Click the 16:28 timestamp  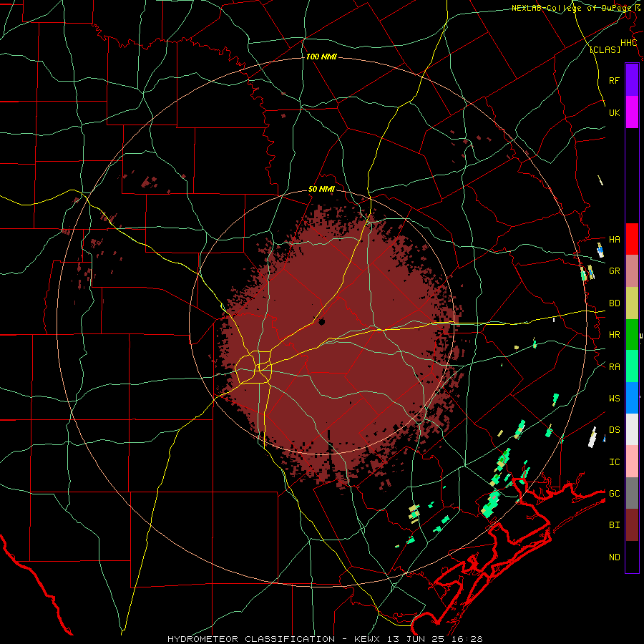click(468, 639)
